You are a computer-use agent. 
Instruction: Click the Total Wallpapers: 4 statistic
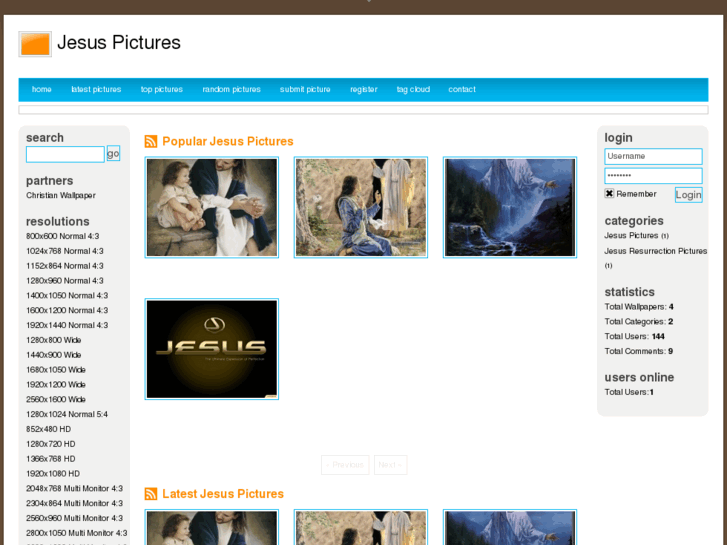point(639,307)
